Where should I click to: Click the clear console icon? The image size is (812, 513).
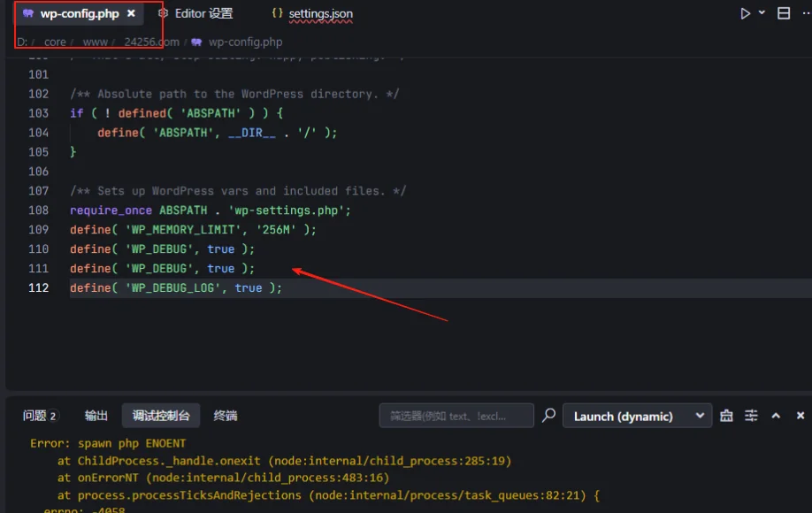726,416
